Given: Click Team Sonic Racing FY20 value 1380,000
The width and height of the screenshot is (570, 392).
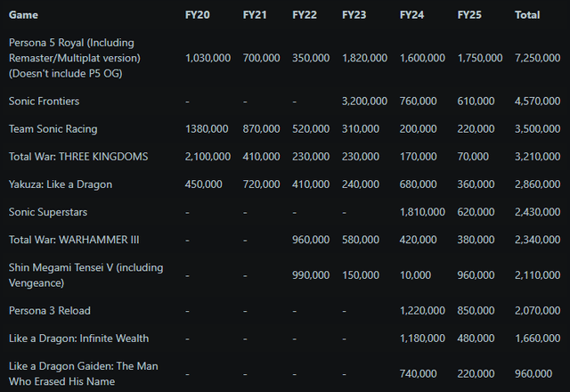Looking at the screenshot, I should [207, 128].
